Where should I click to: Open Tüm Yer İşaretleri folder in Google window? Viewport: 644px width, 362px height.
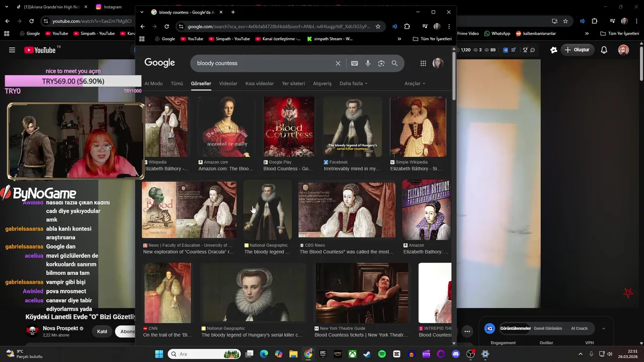pos(432,39)
